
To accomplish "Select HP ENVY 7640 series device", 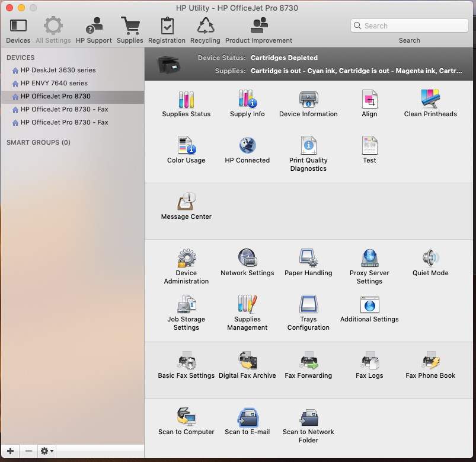I will coord(54,83).
